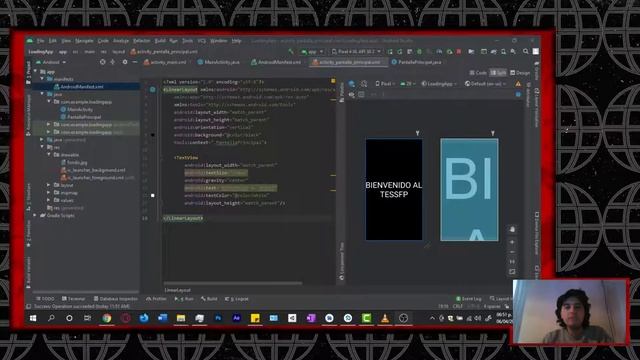This screenshot has width=640, height=360.
Task: Open the design surface layers icon
Action: [351, 84]
